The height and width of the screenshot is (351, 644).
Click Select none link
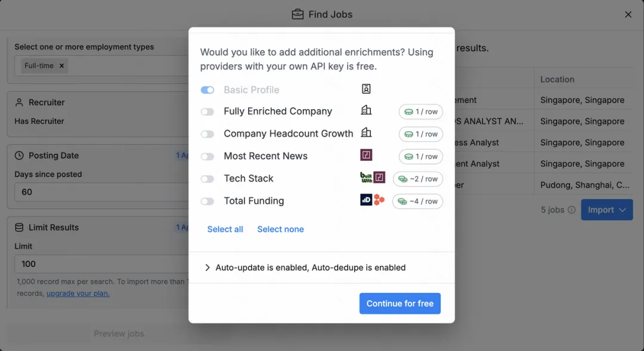(x=280, y=229)
